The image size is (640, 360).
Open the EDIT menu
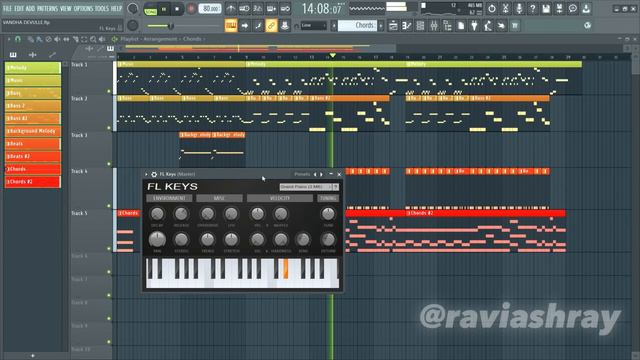(19, 8)
